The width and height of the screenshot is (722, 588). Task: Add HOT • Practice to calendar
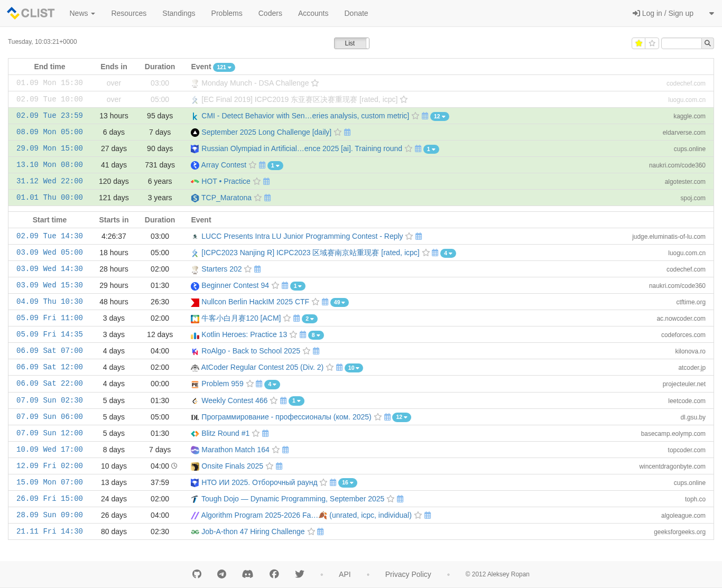pos(266,182)
